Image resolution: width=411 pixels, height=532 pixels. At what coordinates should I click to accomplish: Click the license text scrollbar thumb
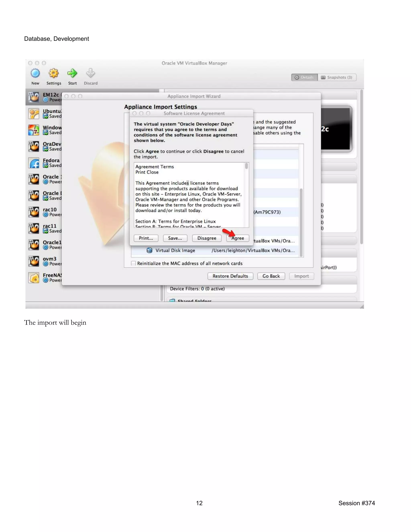coord(246,166)
